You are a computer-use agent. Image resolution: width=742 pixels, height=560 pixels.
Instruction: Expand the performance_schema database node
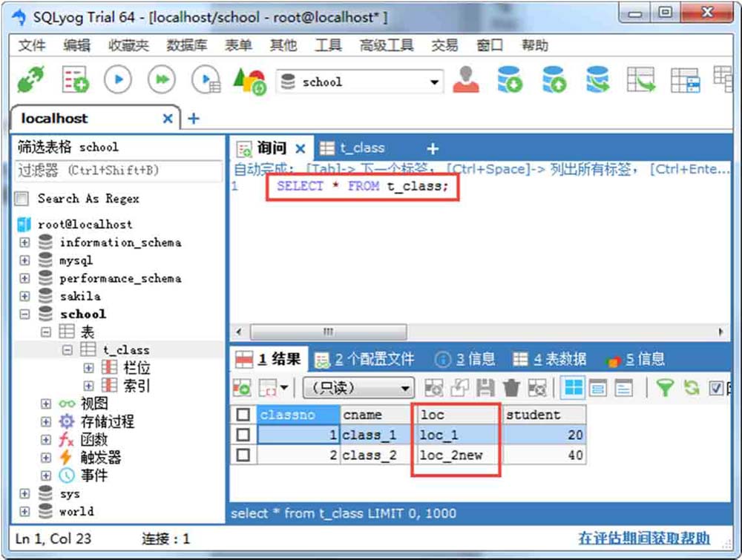(x=24, y=278)
